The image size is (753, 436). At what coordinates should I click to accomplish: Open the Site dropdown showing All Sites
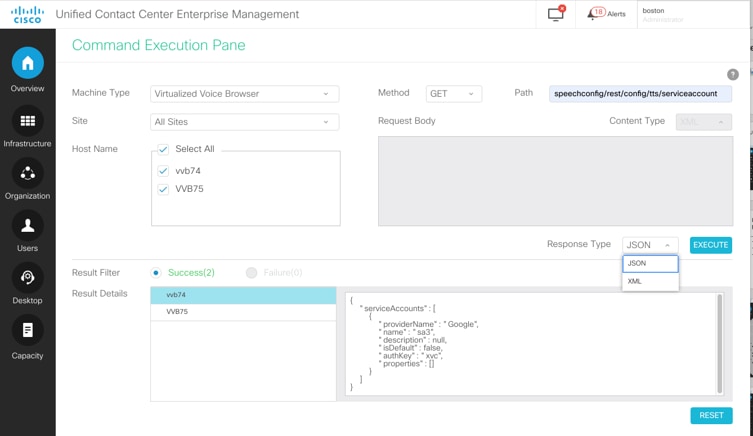244,122
